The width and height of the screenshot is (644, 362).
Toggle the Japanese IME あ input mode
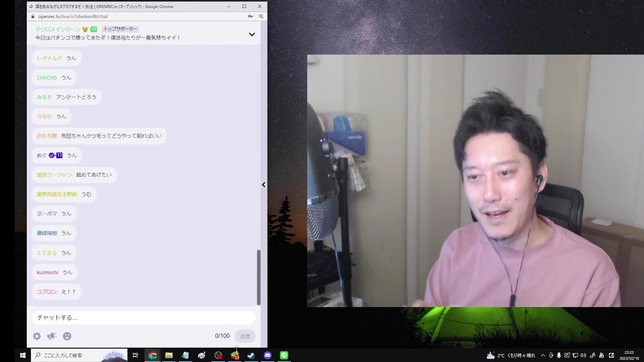[x=601, y=355]
